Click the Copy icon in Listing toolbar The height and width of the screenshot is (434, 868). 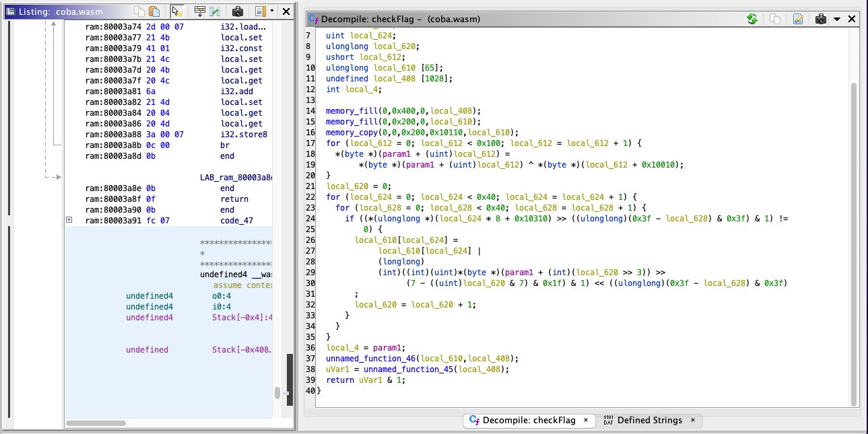pos(139,11)
